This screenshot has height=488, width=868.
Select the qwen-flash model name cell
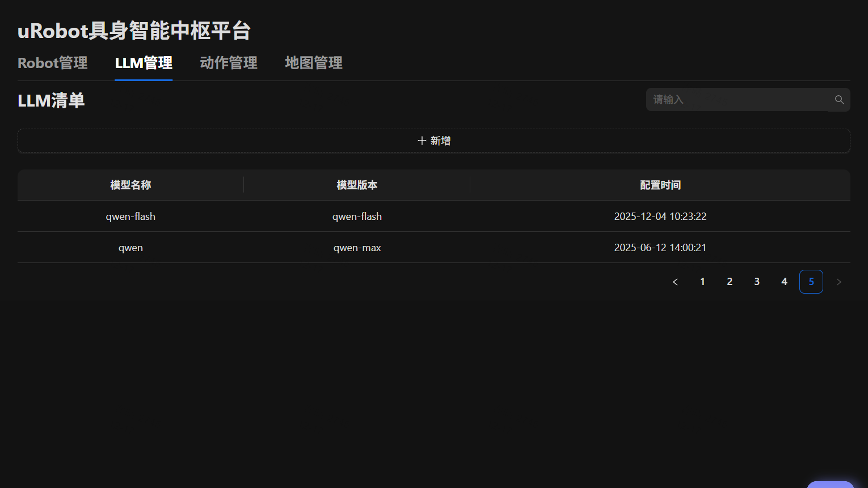click(x=130, y=217)
